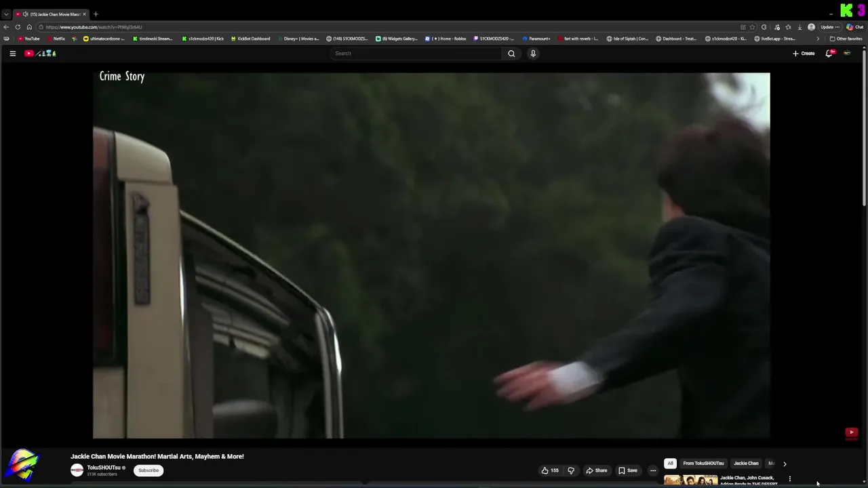Open the Paramount+ bookmark
868x488 pixels.
pos(536,39)
